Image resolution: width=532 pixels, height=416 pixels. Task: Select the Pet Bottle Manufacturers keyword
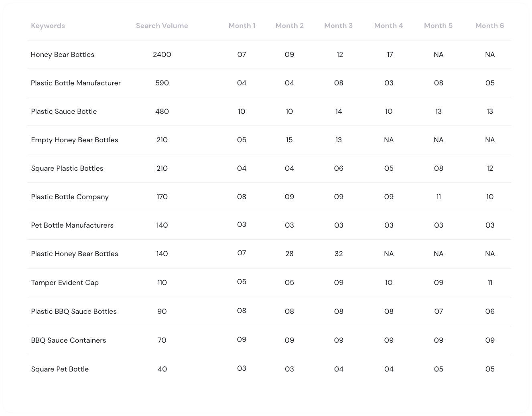[72, 225]
